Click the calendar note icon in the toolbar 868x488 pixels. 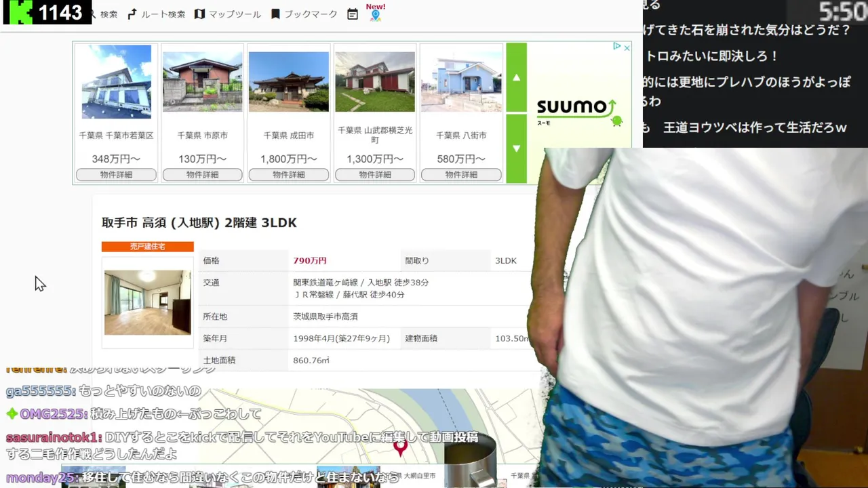(353, 14)
